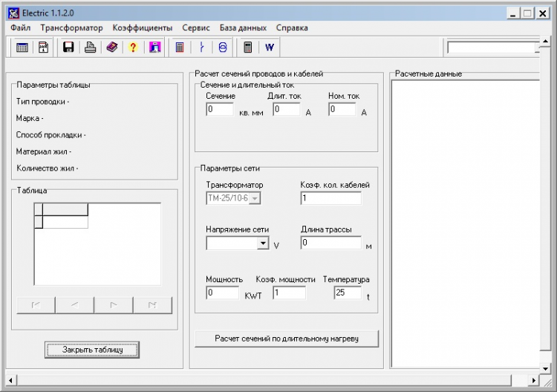Open the Файл menu

point(20,27)
